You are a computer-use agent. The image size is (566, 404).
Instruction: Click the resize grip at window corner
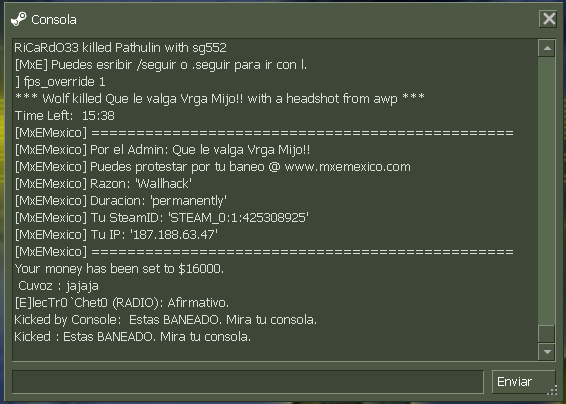pyautogui.click(x=553, y=390)
